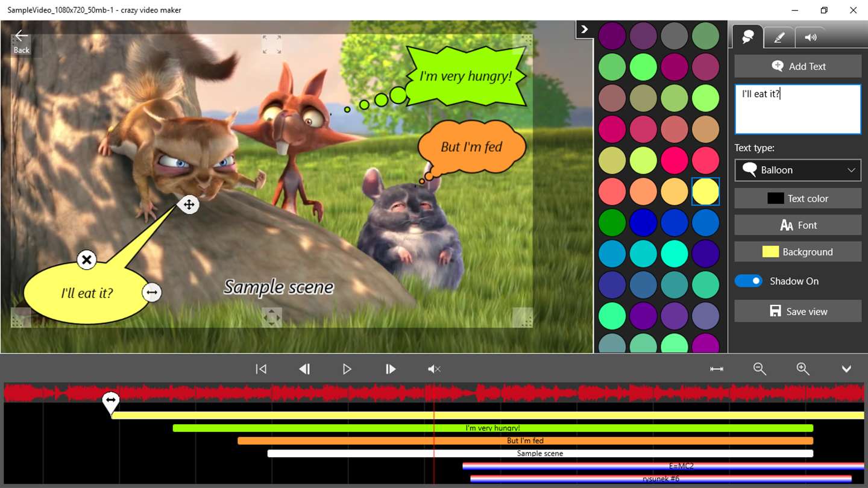Viewport: 868px width, 488px height.
Task: Open the Font settings
Action: (797, 225)
